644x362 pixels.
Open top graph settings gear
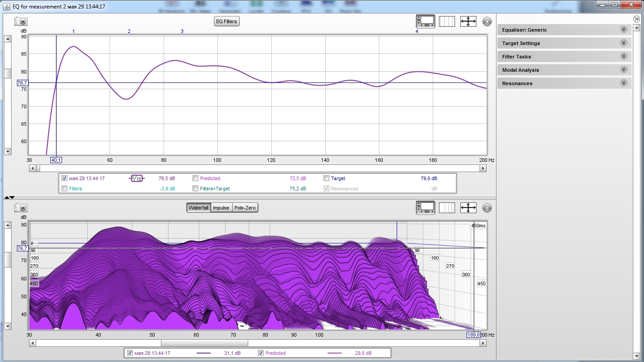point(487,21)
